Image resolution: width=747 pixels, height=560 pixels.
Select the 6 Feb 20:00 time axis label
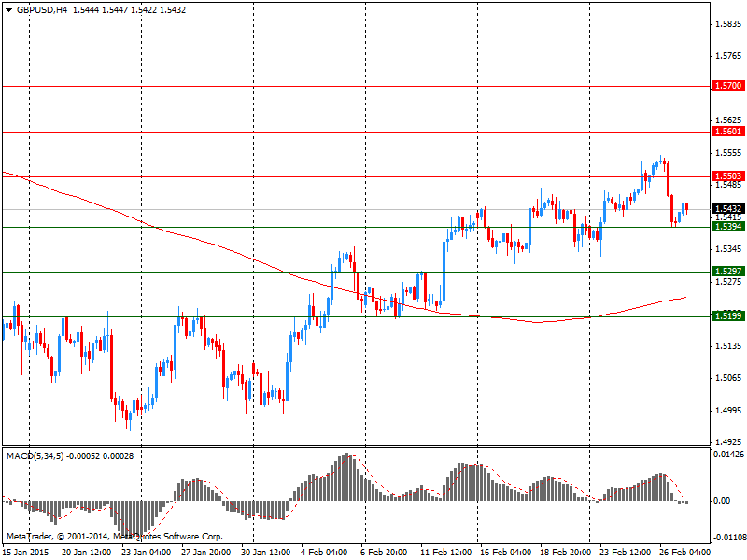[x=384, y=553]
